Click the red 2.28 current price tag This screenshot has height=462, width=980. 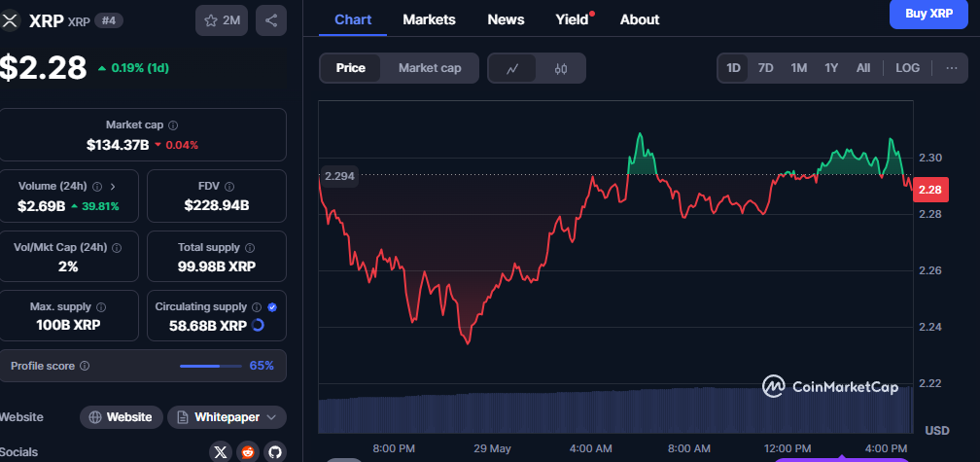(x=930, y=190)
